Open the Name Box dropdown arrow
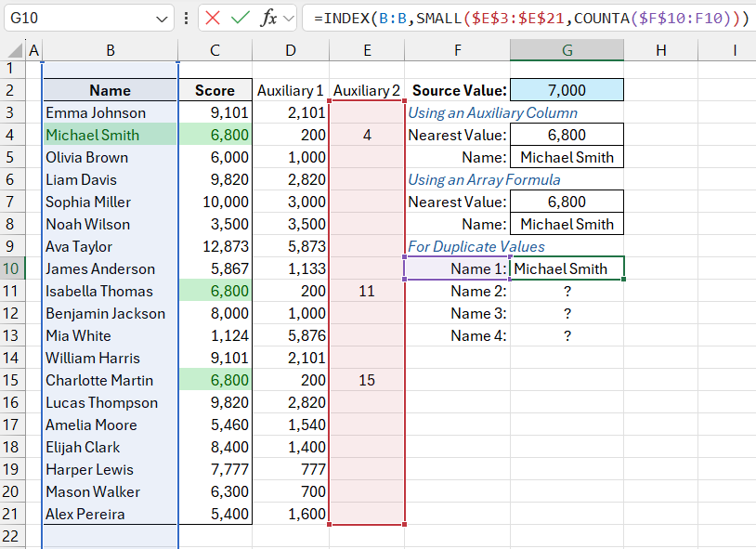Image resolution: width=756 pixels, height=549 pixels. tap(162, 18)
